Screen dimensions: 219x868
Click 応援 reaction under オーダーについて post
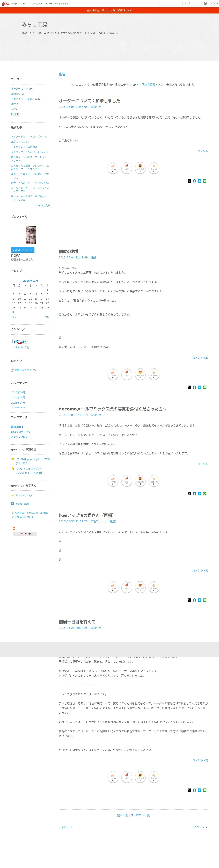point(127,168)
